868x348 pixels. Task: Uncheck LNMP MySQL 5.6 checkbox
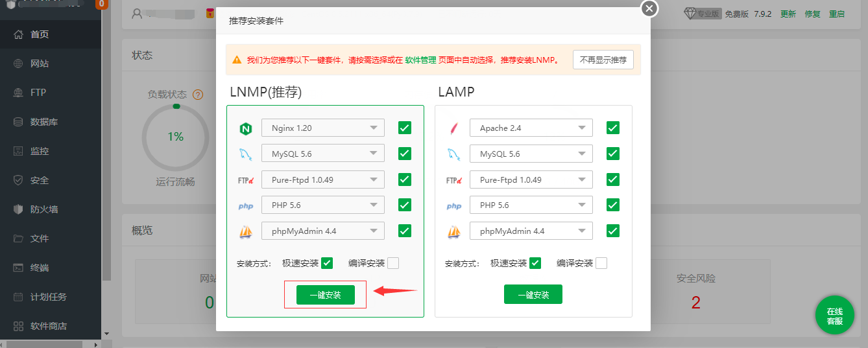405,154
